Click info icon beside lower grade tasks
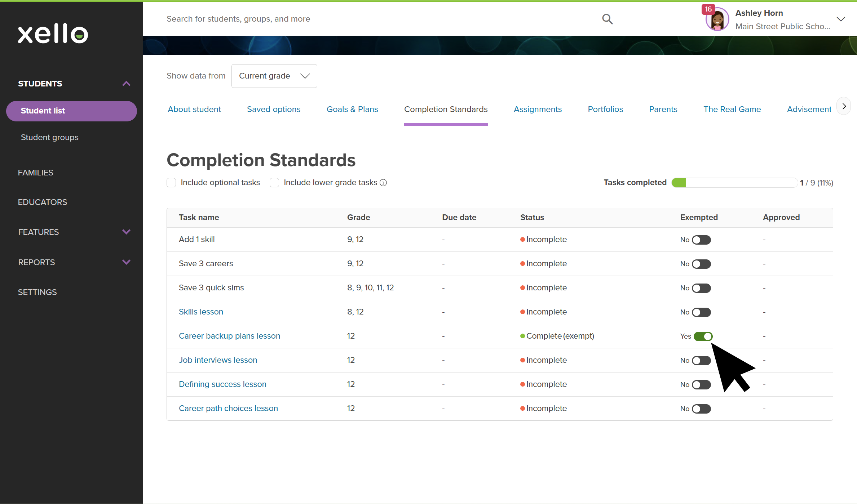Viewport: 857px width, 504px height. 383,183
